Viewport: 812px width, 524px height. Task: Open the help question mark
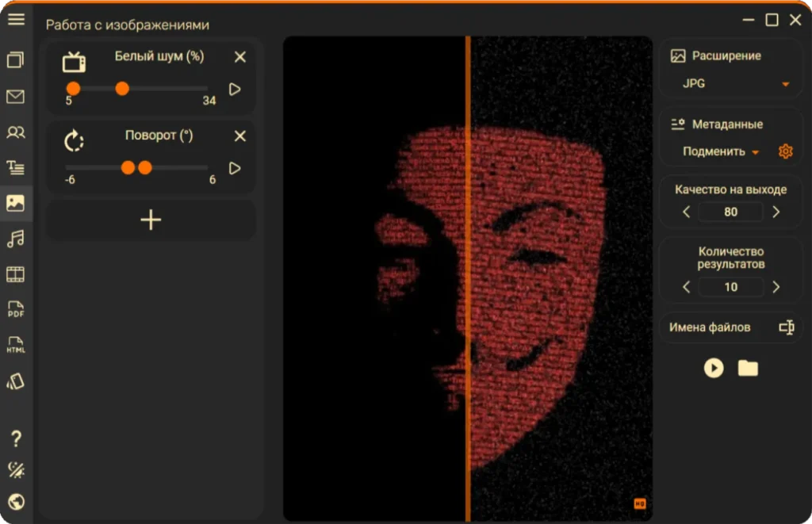[16, 438]
